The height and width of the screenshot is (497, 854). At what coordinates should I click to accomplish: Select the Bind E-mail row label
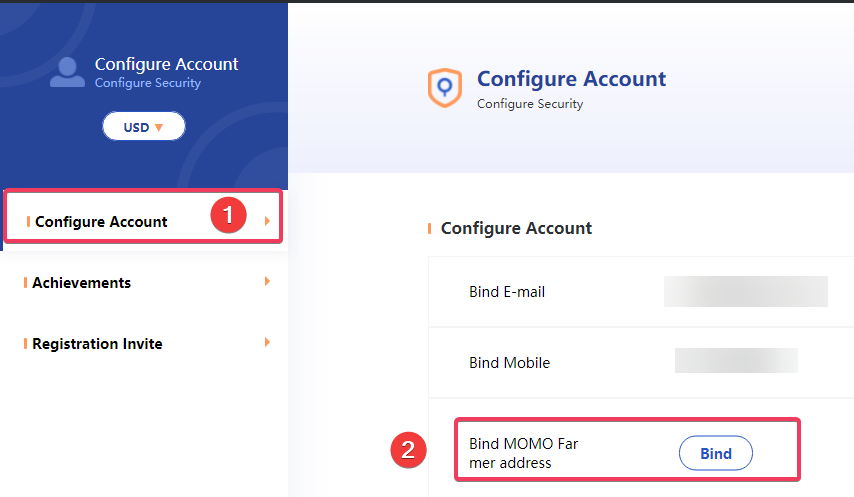click(507, 292)
